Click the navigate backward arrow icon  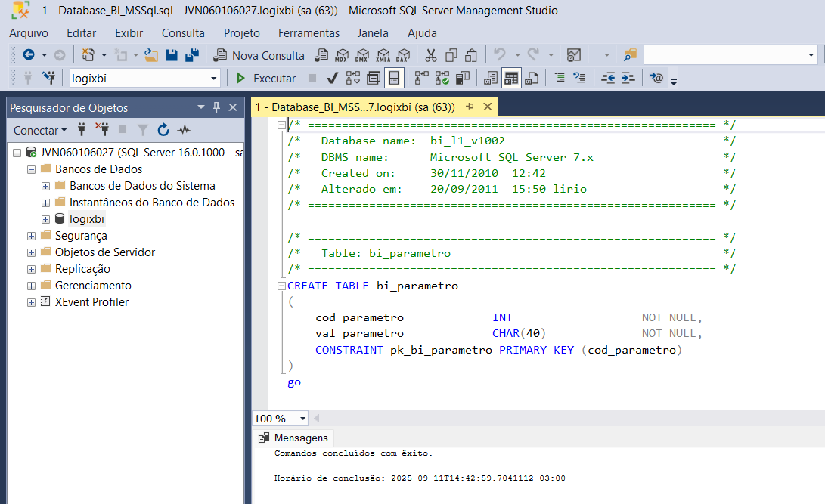point(29,55)
